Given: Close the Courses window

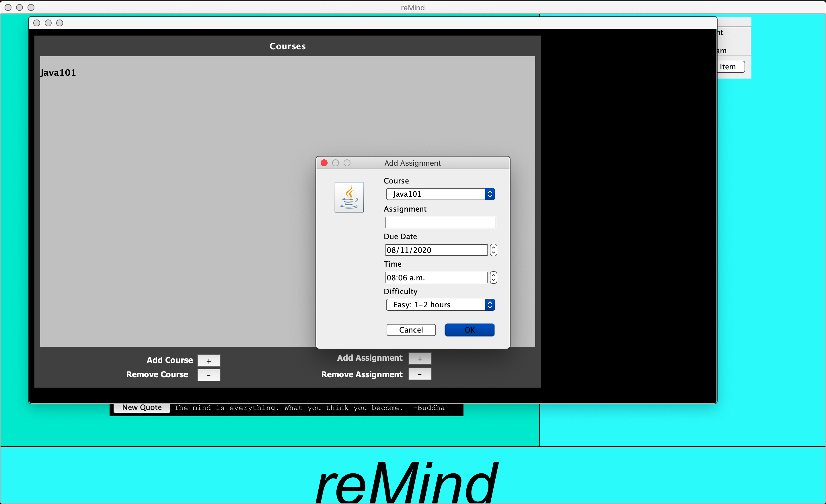Looking at the screenshot, I should pos(37,23).
